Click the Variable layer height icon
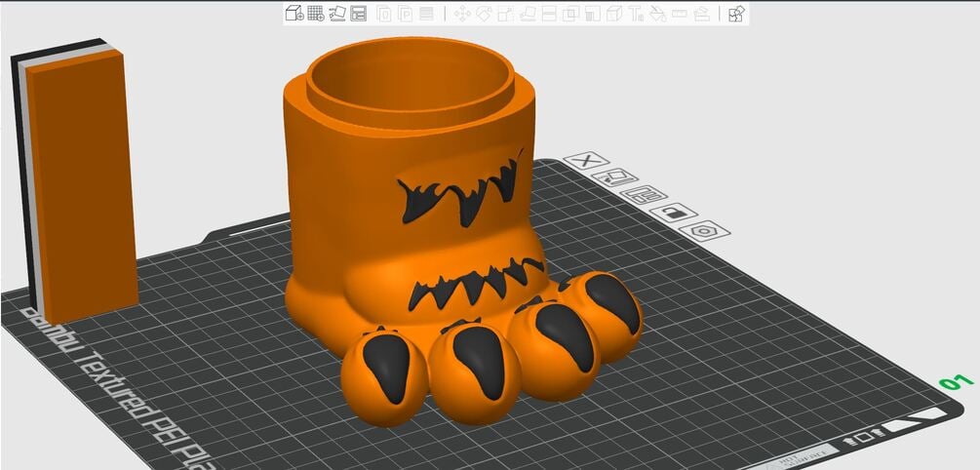This screenshot has width=980, height=470. (x=426, y=13)
